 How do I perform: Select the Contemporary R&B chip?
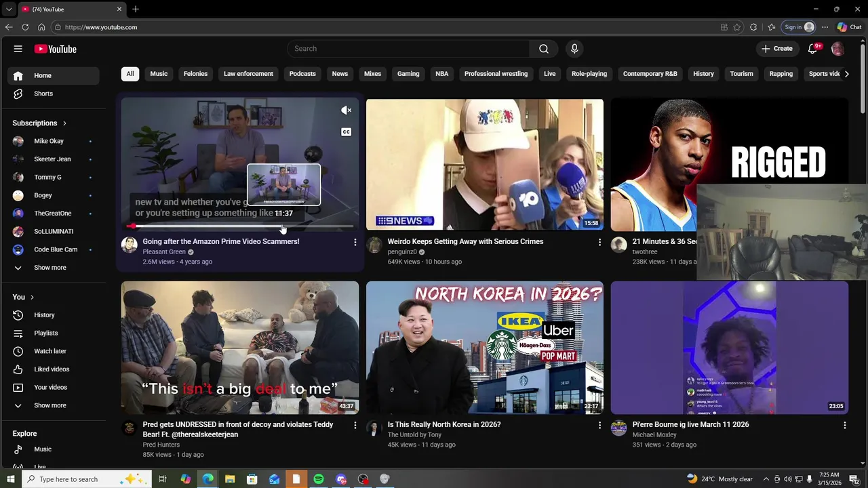(650, 74)
